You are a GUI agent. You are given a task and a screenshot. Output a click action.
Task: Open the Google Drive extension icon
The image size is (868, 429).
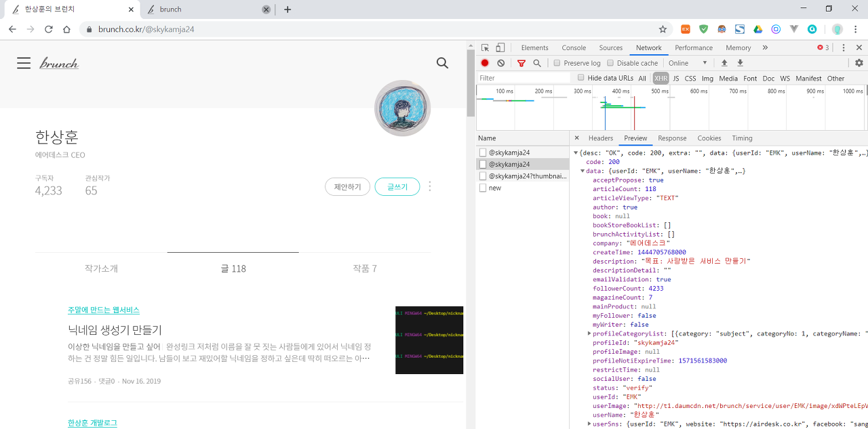click(x=758, y=29)
